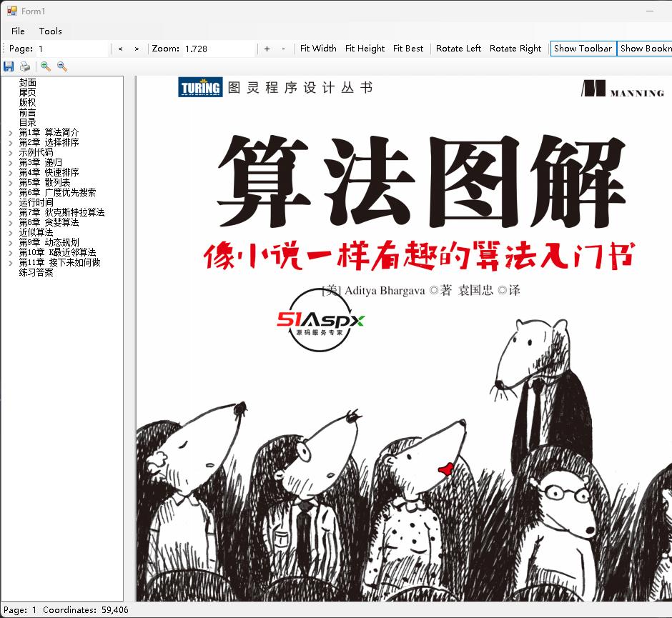Viewport: 672px width, 618px height.
Task: Click the zoom out magnifier icon
Action: pyautogui.click(x=62, y=66)
